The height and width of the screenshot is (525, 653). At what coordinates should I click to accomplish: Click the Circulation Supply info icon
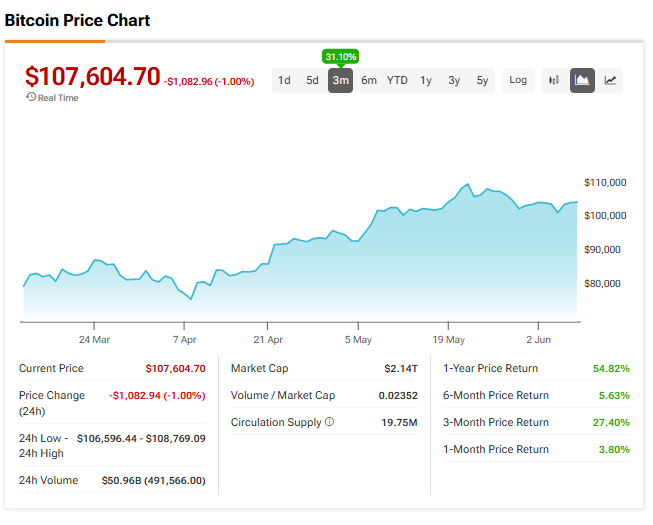pos(329,422)
